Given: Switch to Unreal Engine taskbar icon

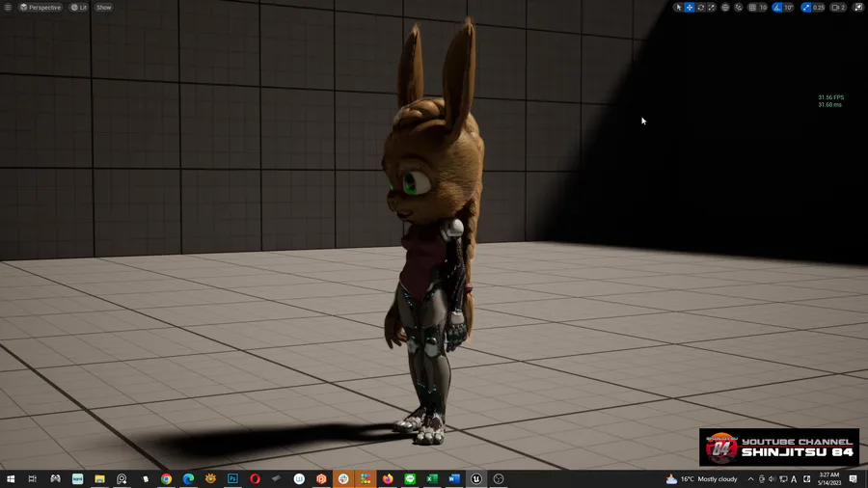Looking at the screenshot, I should [476, 479].
